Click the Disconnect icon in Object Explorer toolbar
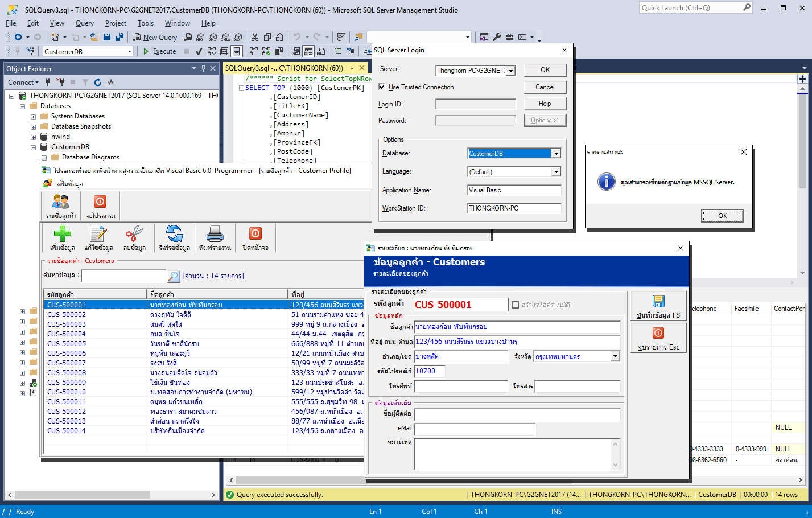Viewport: 812px width, 518px height. [60, 82]
